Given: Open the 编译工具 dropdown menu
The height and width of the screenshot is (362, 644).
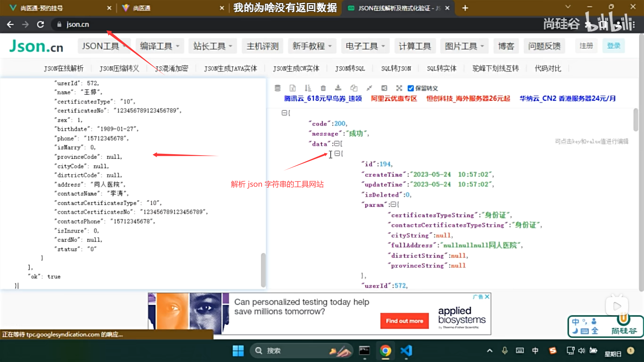Looking at the screenshot, I should tap(160, 46).
